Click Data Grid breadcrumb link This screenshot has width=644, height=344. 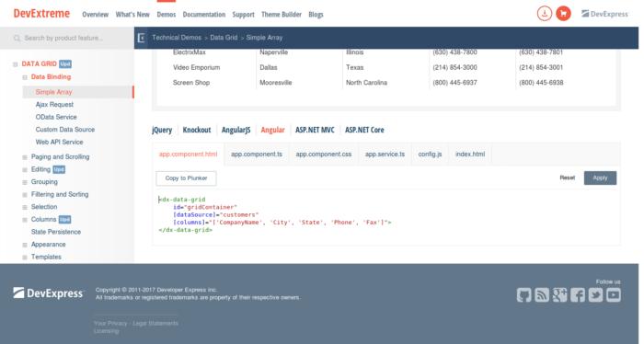pyautogui.click(x=224, y=38)
